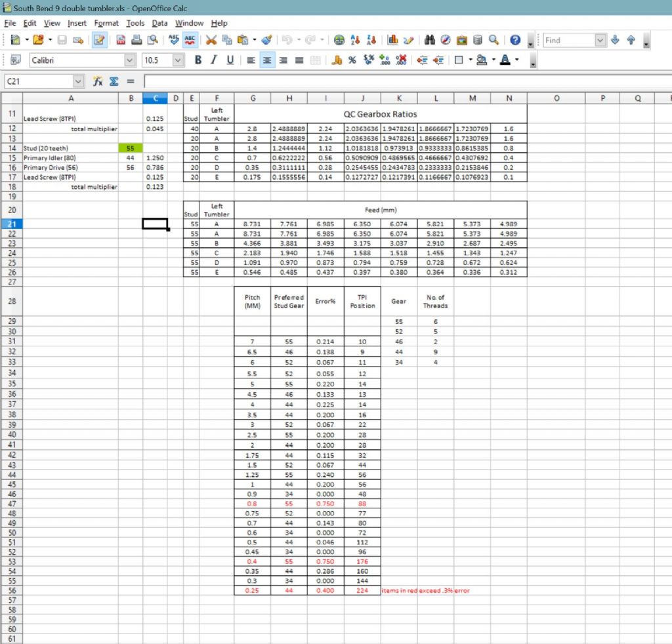
Task: Toggle justified alignment
Action: (299, 60)
